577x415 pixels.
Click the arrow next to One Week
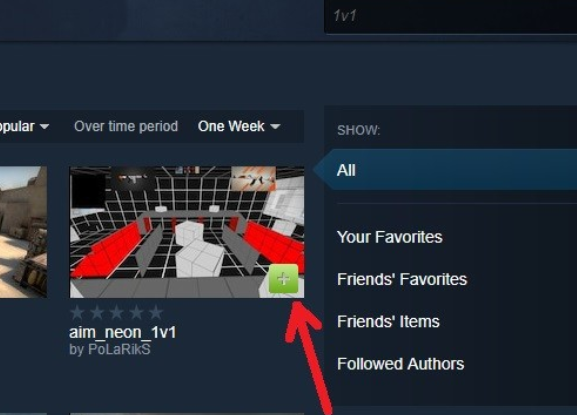275,127
